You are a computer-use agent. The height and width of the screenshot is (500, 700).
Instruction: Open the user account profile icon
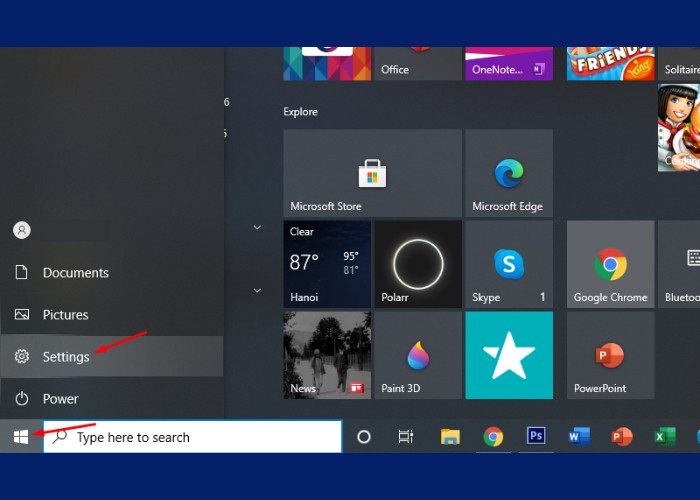21,230
